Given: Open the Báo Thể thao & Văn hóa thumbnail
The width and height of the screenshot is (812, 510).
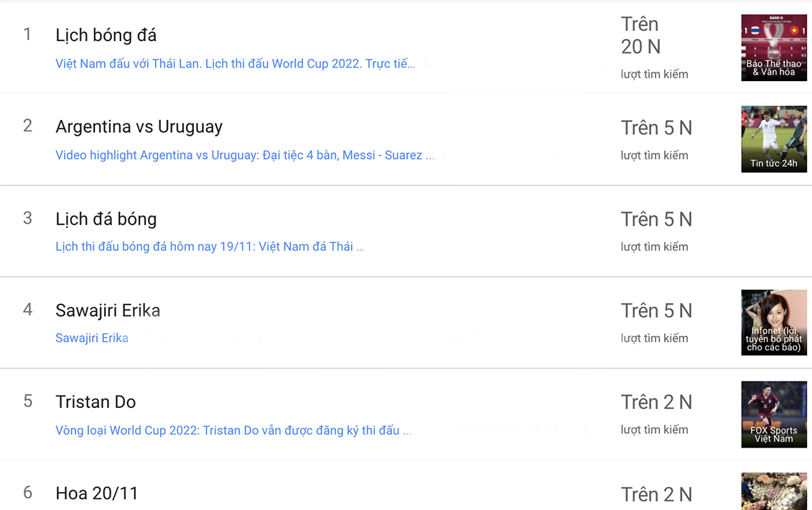Looking at the screenshot, I should click(773, 47).
